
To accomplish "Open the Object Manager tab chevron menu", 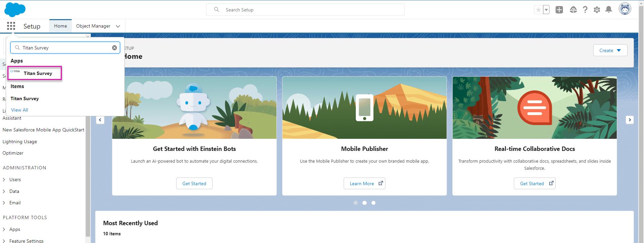I will point(118,26).
